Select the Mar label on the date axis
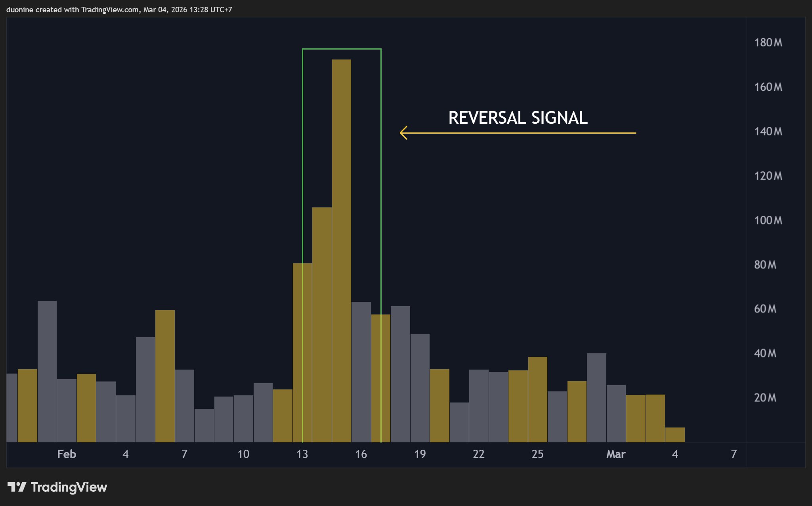Viewport: 812px width, 506px height. [x=617, y=454]
